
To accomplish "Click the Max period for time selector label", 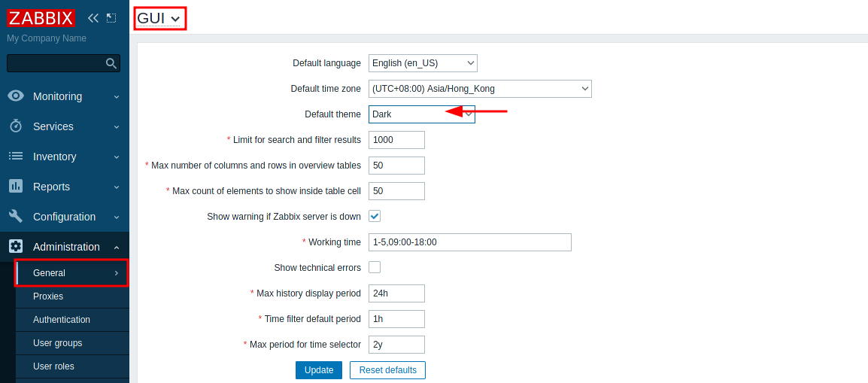I will click(x=305, y=344).
